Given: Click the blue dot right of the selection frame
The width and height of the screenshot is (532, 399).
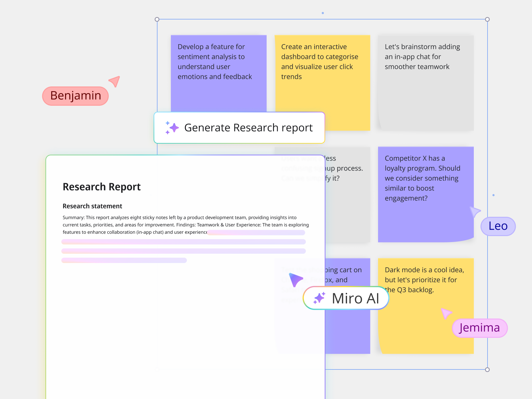Looking at the screenshot, I should click(493, 195).
